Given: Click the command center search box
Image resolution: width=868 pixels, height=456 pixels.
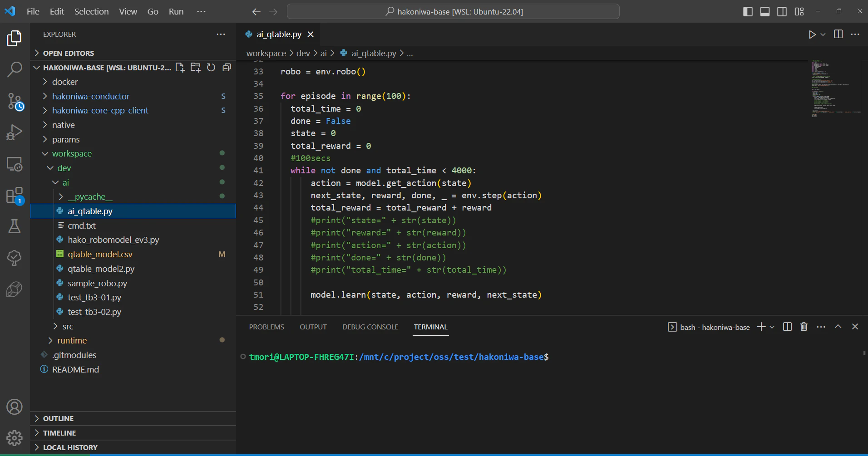Looking at the screenshot, I should coord(453,12).
